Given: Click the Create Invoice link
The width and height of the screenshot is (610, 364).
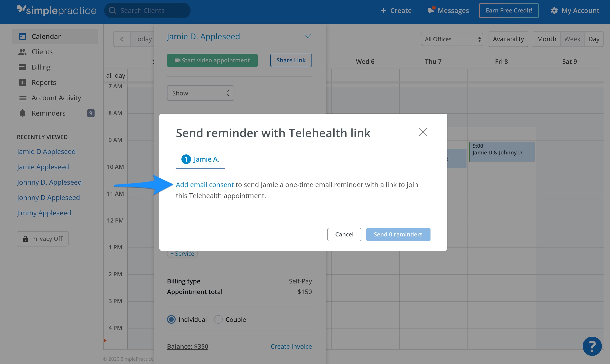Looking at the screenshot, I should click(x=291, y=346).
